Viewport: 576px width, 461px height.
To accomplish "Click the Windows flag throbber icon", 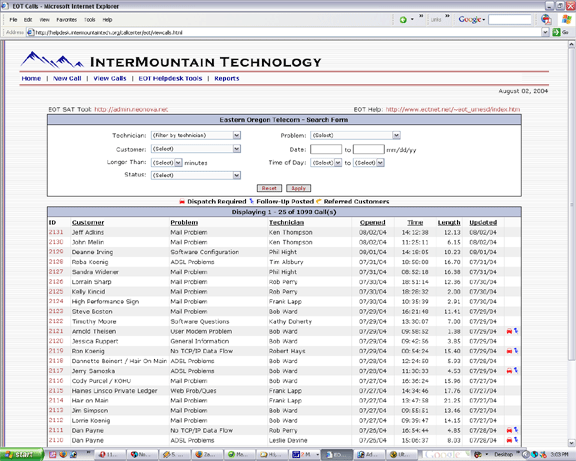I will point(566,19).
